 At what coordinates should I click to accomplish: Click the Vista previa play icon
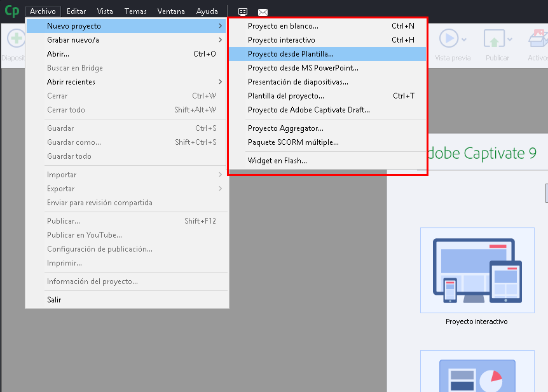tap(449, 38)
